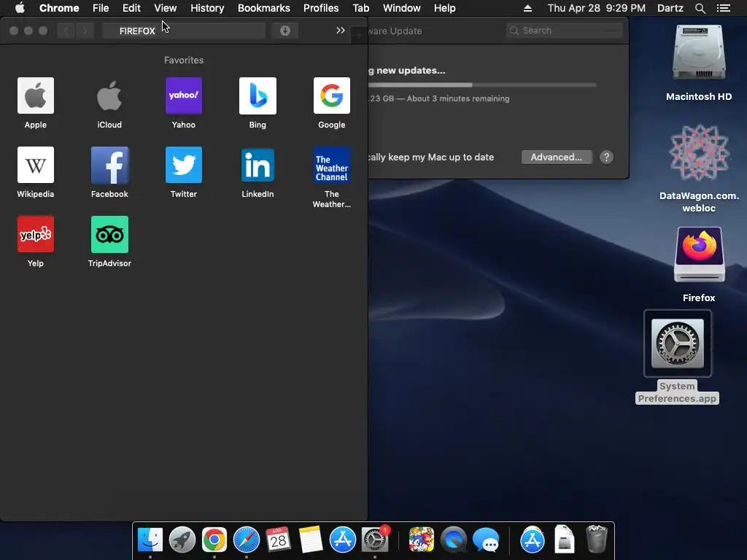Open the iCloud favorite
The height and width of the screenshot is (560, 747).
(x=109, y=96)
